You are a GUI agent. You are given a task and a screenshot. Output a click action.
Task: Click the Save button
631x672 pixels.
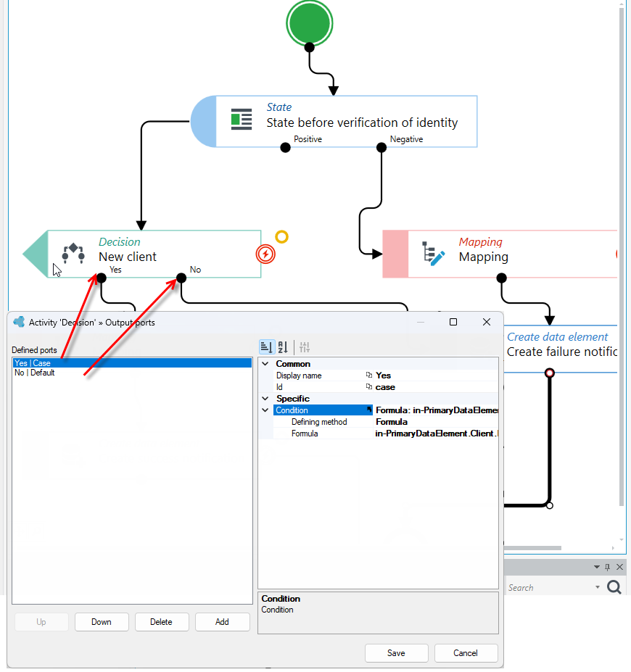point(396,652)
